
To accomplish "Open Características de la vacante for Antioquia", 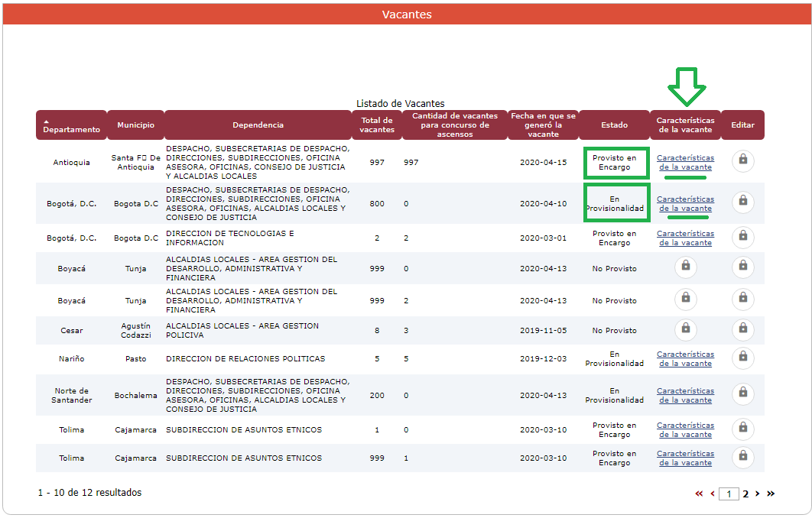I will 685,162.
